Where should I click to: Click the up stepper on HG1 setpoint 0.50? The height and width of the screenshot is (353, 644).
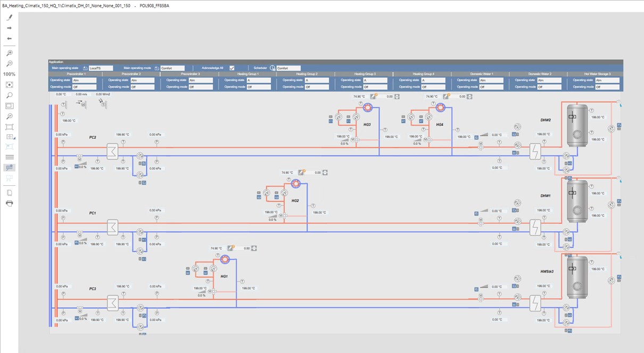coord(254,247)
